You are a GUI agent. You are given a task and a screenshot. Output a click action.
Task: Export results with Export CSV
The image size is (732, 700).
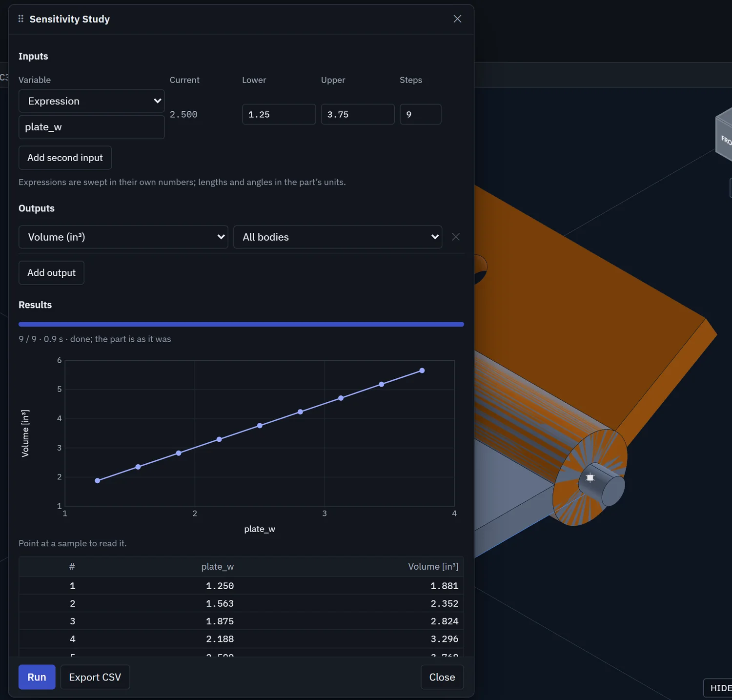tap(95, 677)
